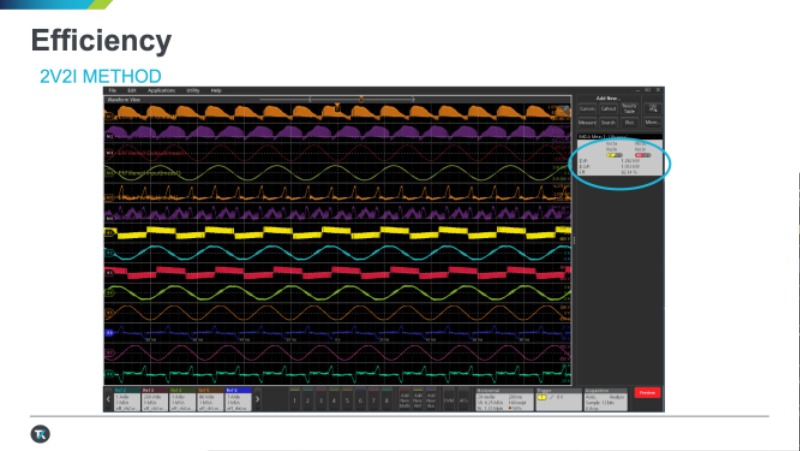Turn on channel 6 button

[x=361, y=400]
